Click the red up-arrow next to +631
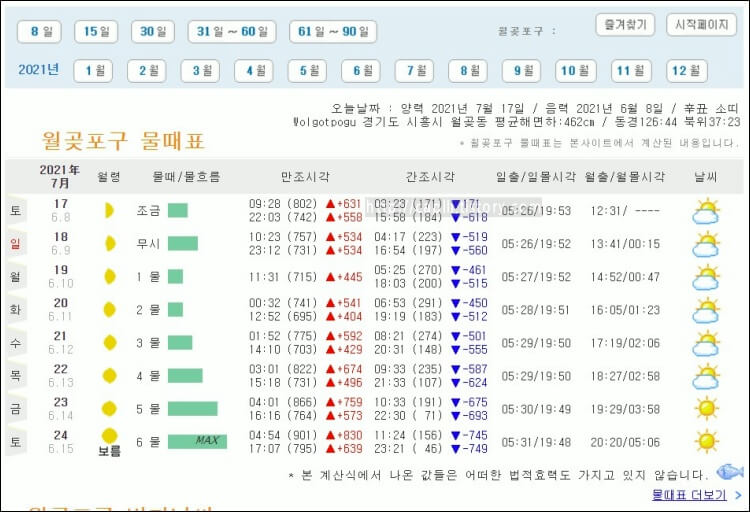The width and height of the screenshot is (750, 512). point(330,204)
